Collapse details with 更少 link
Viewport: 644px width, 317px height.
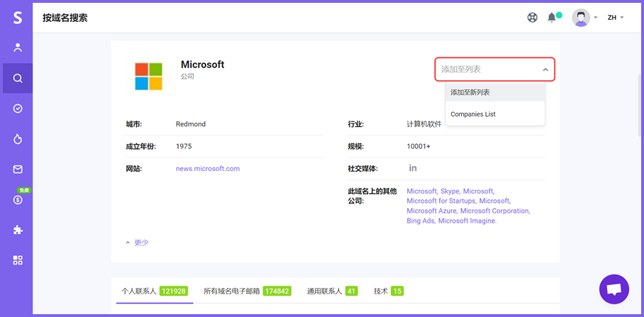(141, 243)
